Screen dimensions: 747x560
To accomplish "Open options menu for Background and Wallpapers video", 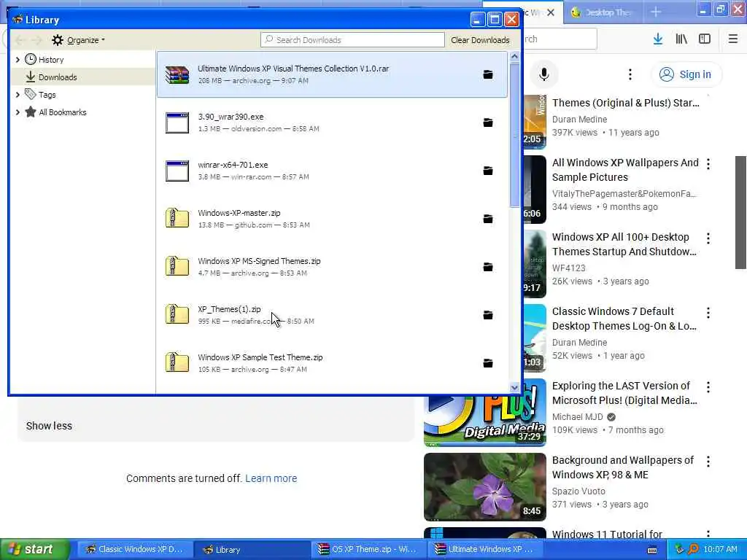I will pos(708,462).
